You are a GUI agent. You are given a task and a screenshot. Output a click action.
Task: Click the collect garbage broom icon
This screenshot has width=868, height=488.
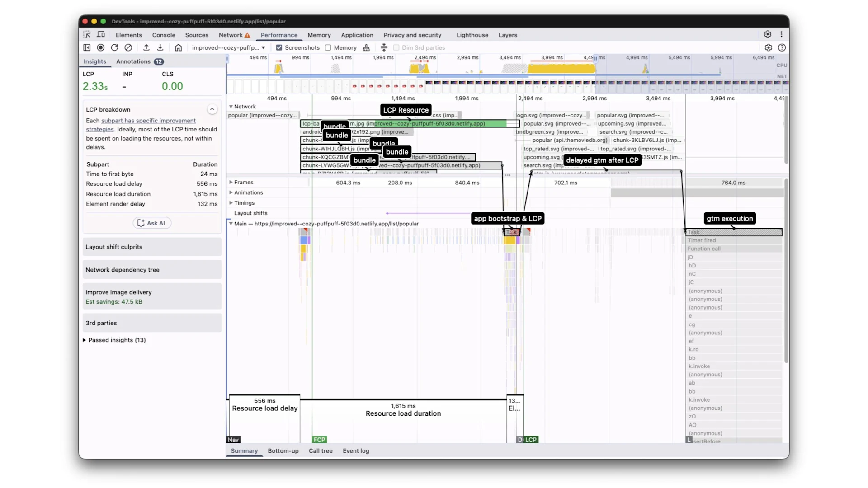point(366,47)
